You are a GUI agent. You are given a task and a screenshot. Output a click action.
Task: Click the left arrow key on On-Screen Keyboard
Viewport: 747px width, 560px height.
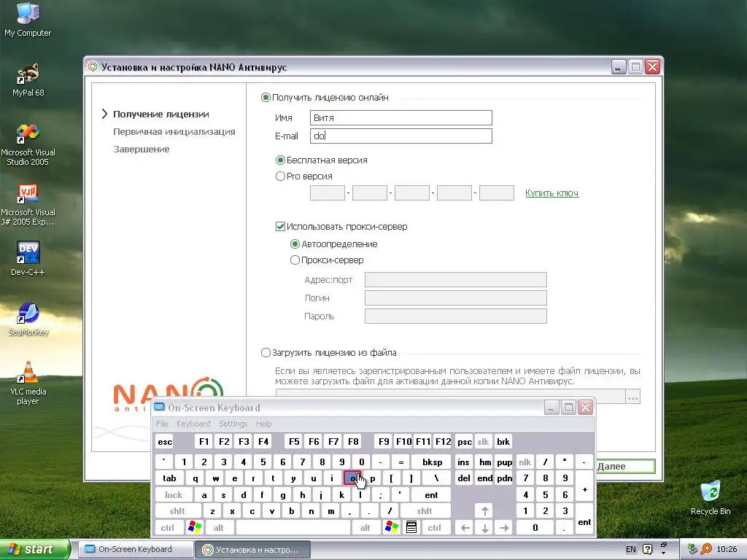(x=465, y=527)
